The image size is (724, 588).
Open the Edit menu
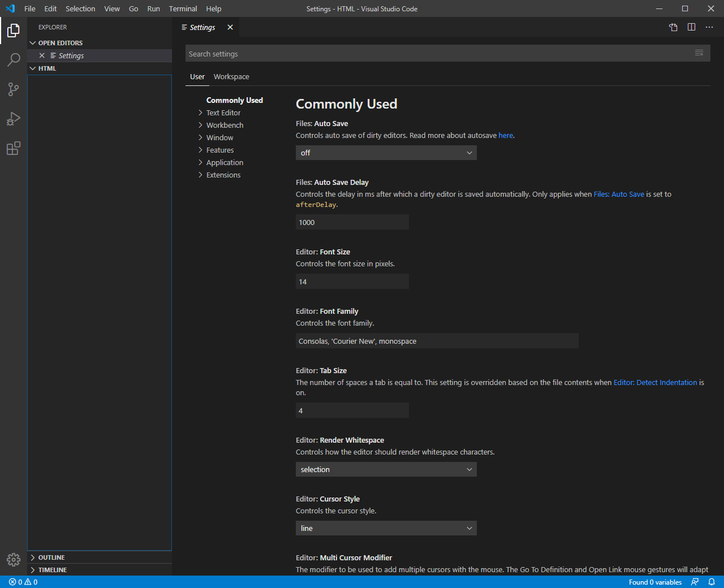(50, 8)
